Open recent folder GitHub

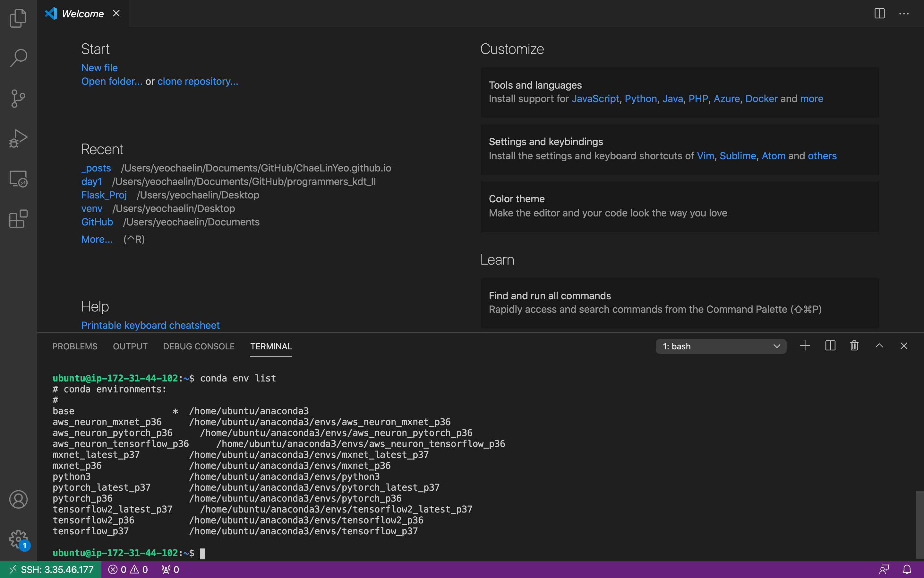click(97, 222)
